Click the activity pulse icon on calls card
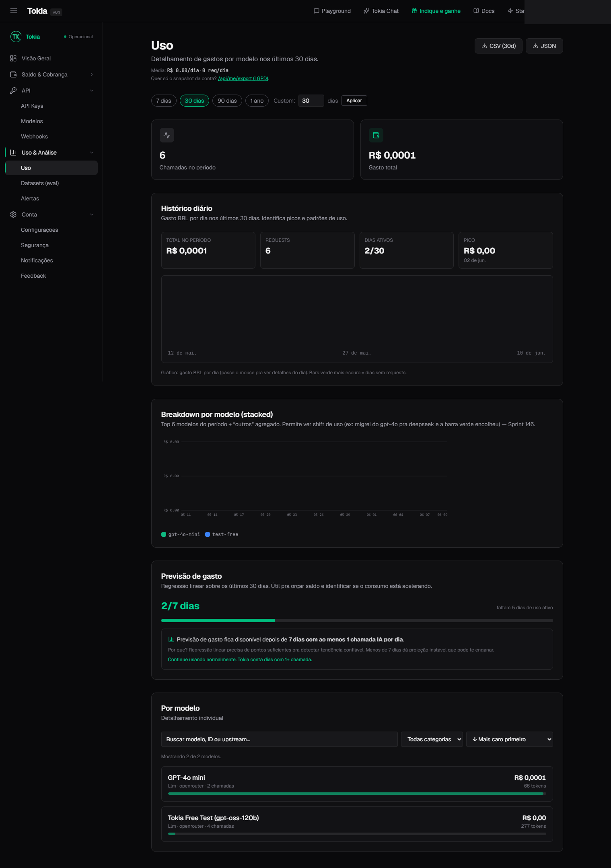Image resolution: width=611 pixels, height=868 pixels. pyautogui.click(x=167, y=135)
